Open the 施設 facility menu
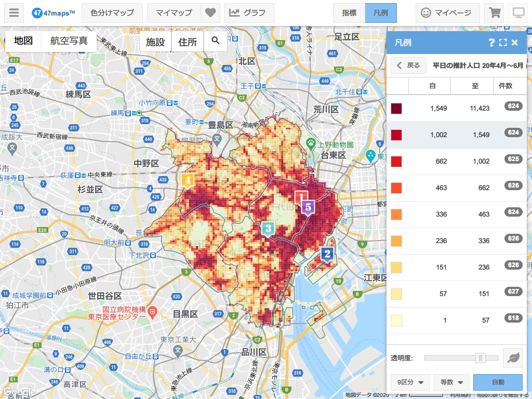 [x=155, y=42]
